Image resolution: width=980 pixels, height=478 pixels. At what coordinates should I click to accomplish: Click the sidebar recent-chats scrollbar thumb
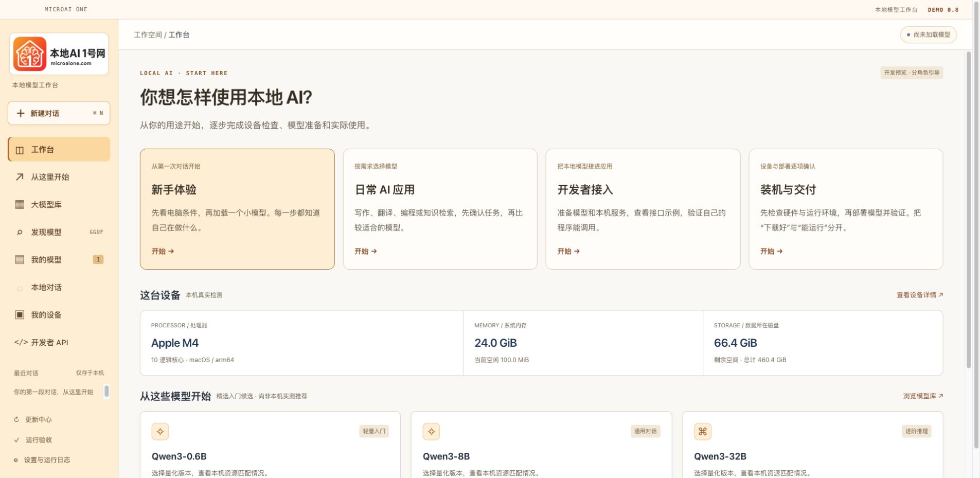pyautogui.click(x=106, y=391)
